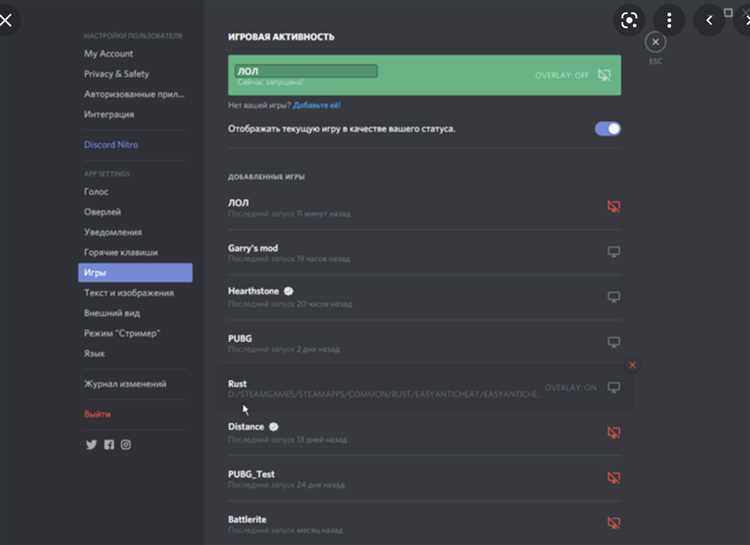Enable overlay for Distance game

point(614,433)
